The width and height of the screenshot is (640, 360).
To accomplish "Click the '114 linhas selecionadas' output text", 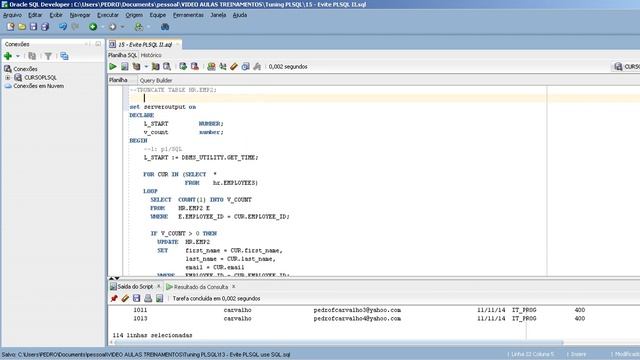I will [x=152, y=335].
